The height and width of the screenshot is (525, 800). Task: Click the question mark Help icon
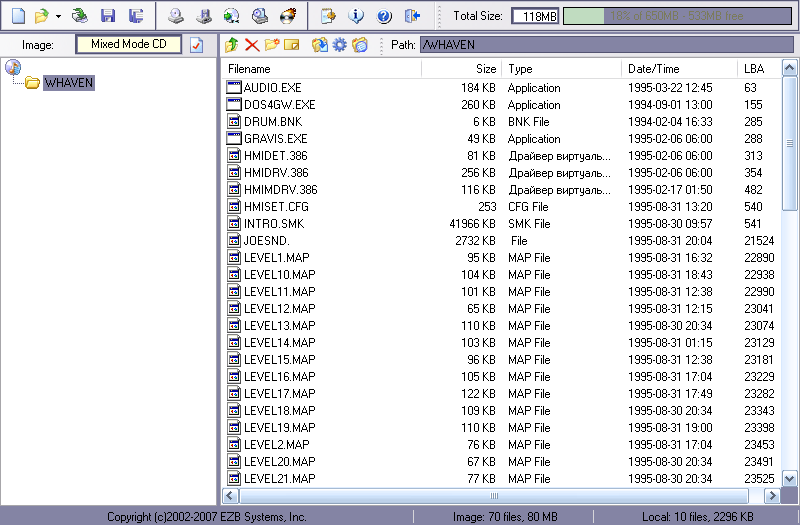(384, 16)
